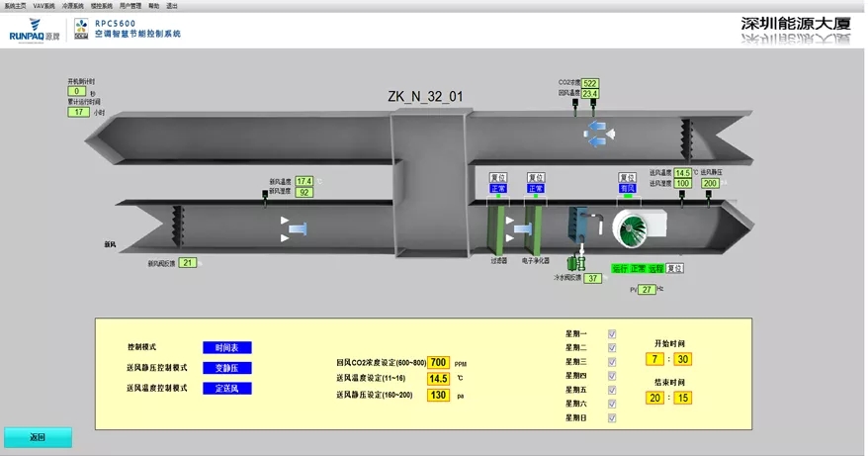This screenshot has width=868, height=456.
Task: Click the start time hour field
Action: pos(655,359)
